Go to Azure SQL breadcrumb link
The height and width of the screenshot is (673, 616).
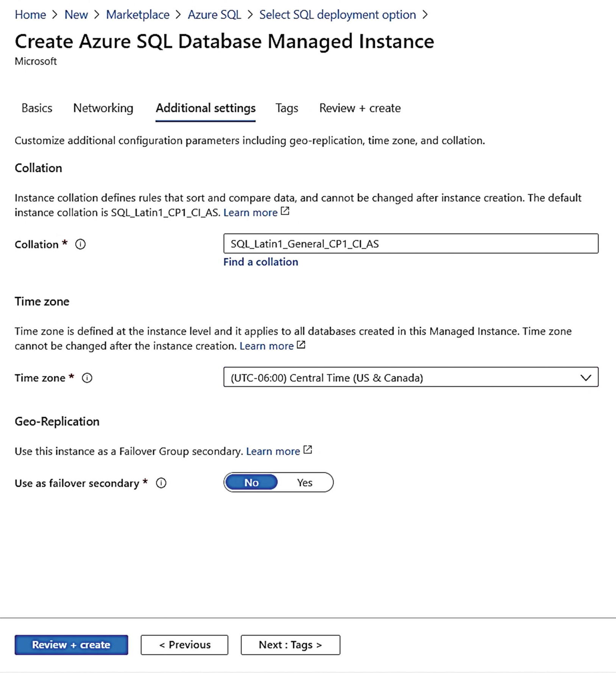tap(214, 15)
